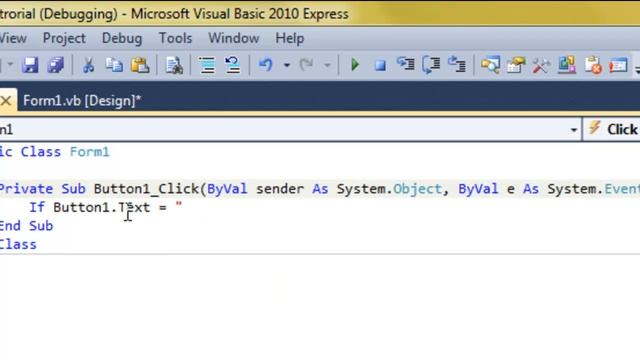Click the Save icon in the toolbar

(x=30, y=65)
